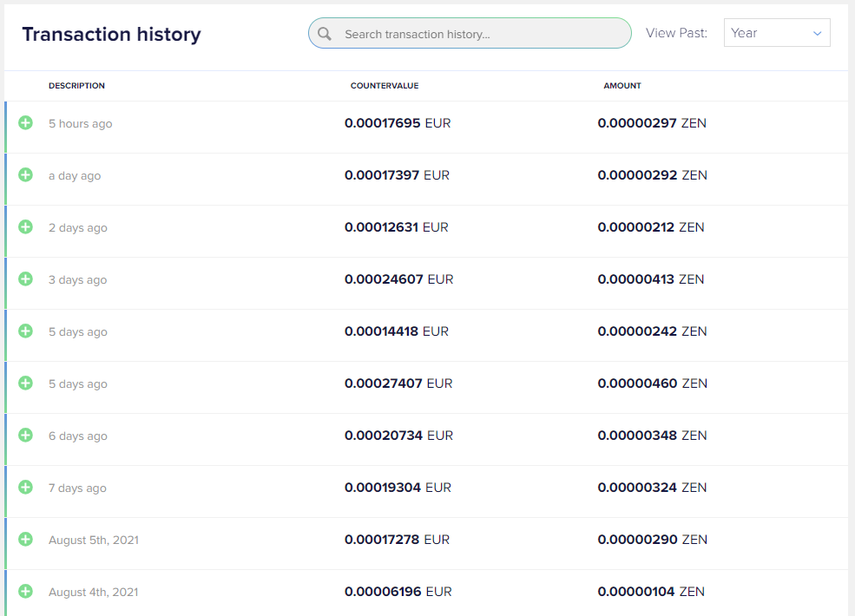Click the AMOUNT column header
Viewport: 855px width, 616px height.
point(622,86)
